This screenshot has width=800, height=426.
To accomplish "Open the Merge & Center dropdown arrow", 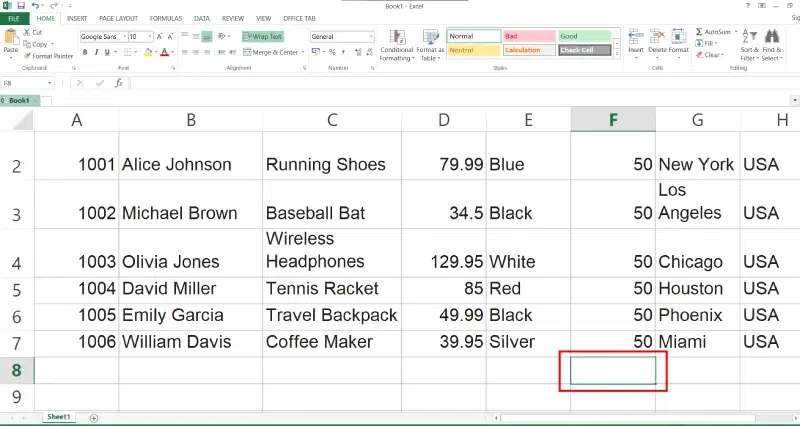I will click(303, 52).
